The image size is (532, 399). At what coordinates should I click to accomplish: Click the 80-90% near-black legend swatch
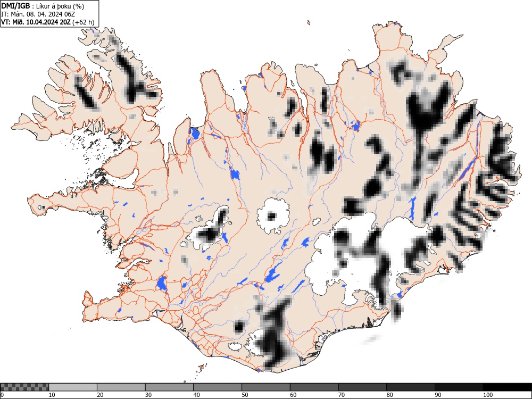pos(411,387)
